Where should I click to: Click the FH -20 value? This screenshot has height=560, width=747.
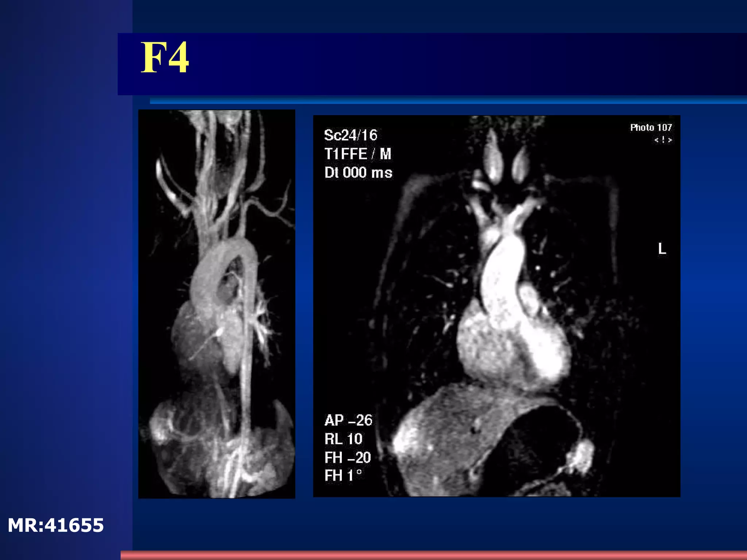(347, 458)
